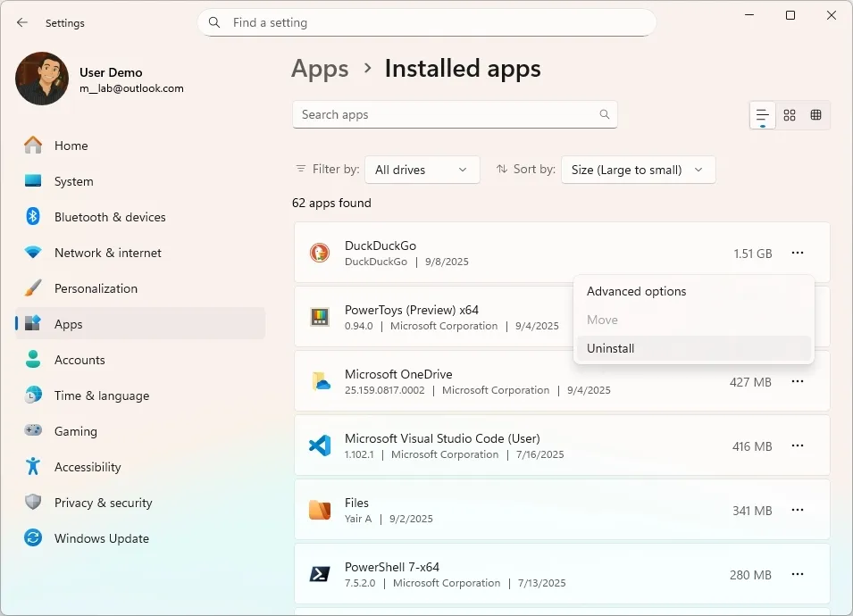The height and width of the screenshot is (616, 853).
Task: Open more options for Microsoft OneDrive
Action: click(x=797, y=382)
